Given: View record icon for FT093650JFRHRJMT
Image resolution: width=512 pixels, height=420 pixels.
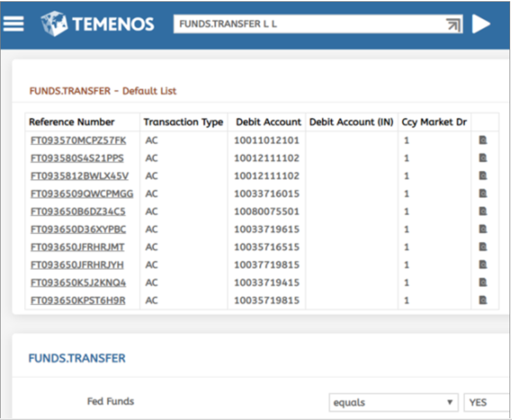Looking at the screenshot, I should [483, 247].
